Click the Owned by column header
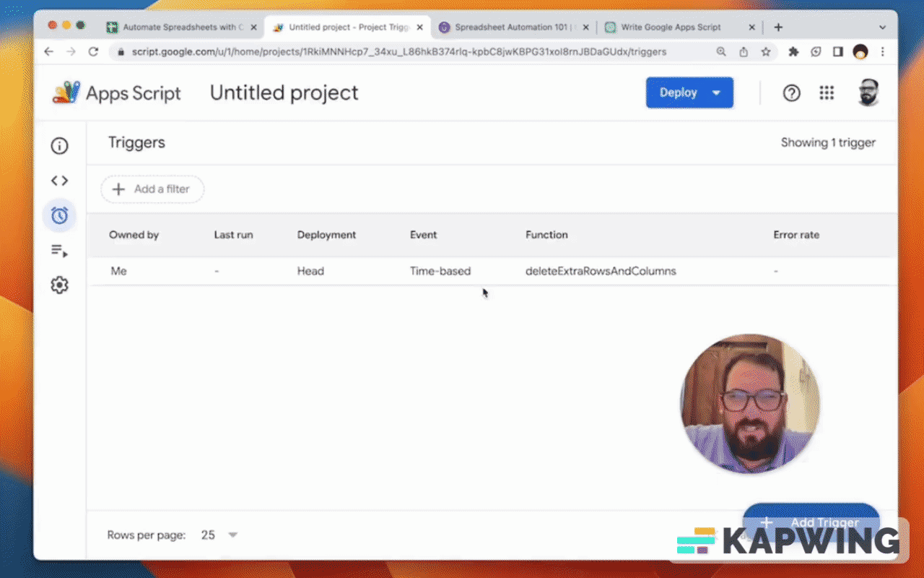The width and height of the screenshot is (924, 578). coord(134,235)
